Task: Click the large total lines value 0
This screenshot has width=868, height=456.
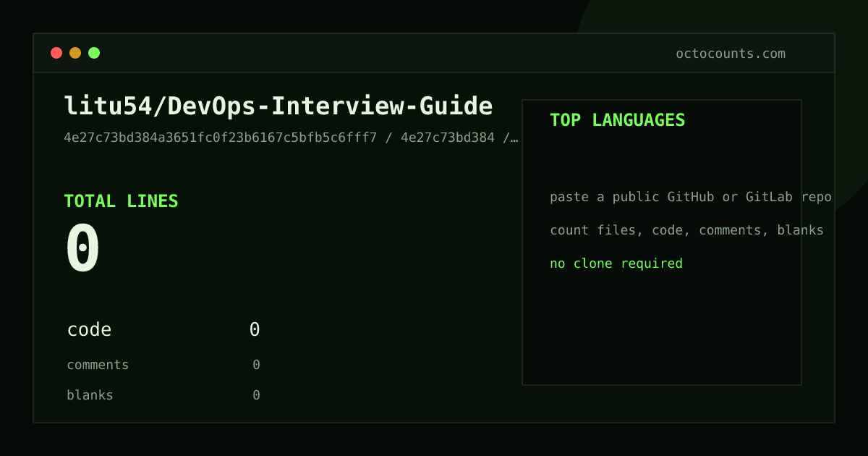Action: (83, 248)
